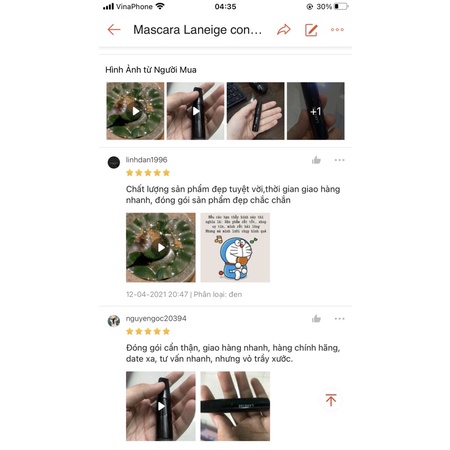Tap the back arrow in the header
450x450 pixels.
click(114, 30)
